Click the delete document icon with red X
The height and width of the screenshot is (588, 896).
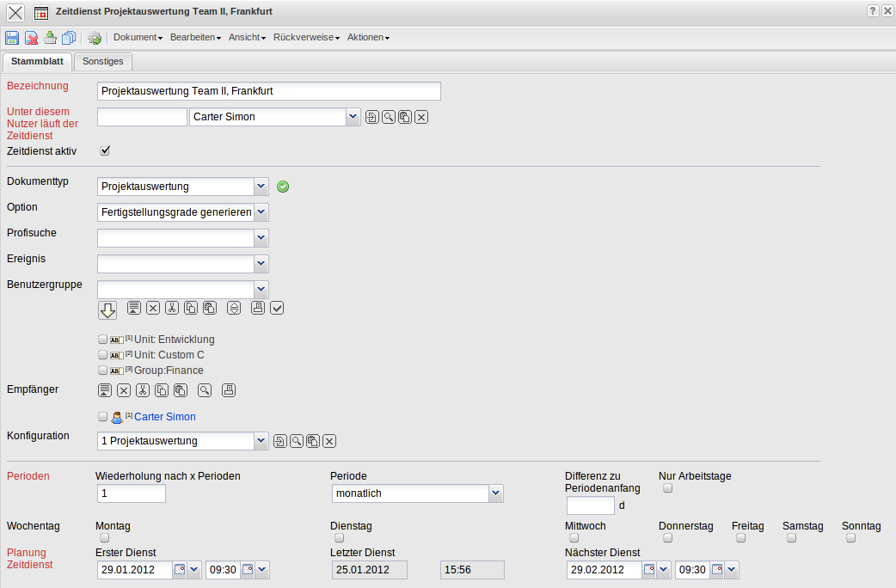[31, 38]
